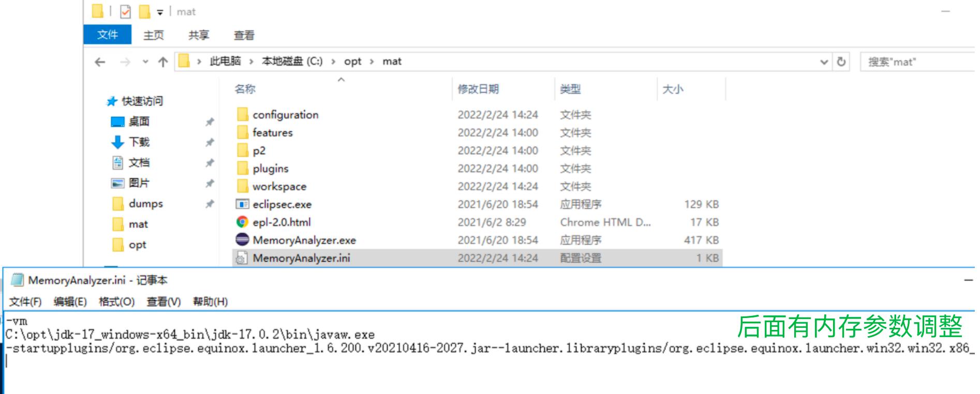Click pin icon beside 图片
Screen dimensions: 980x394
pos(210,184)
